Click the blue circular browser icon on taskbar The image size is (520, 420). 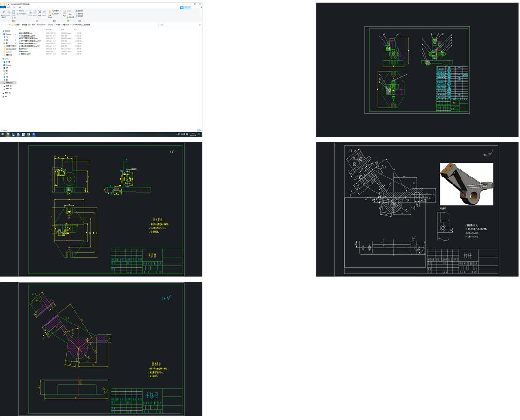[x=13, y=134]
